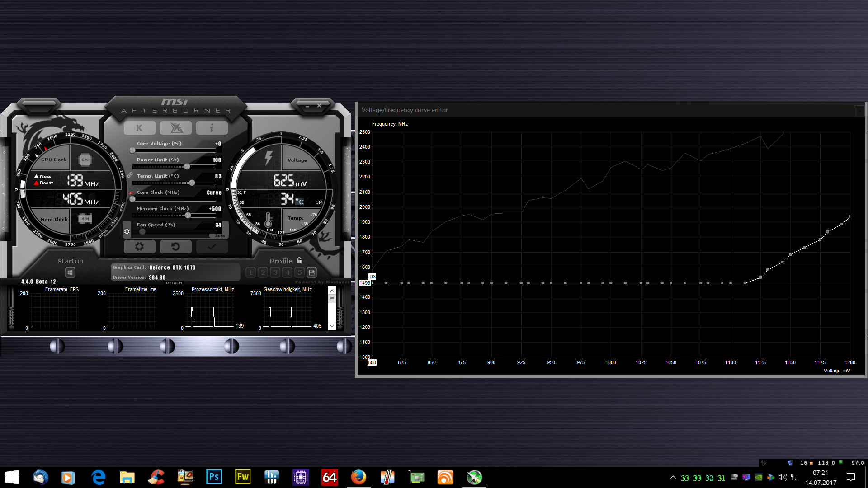Screen dimensions: 868x488
Task: Toggle Fan Speed Auto mode
Action: [220, 236]
